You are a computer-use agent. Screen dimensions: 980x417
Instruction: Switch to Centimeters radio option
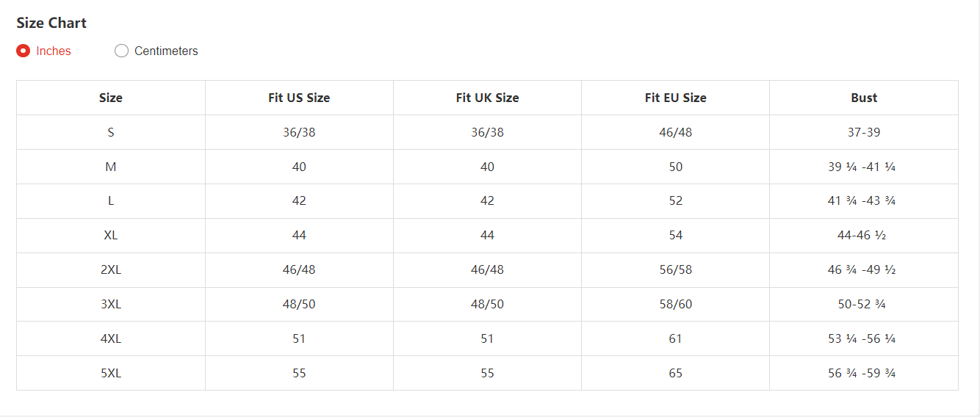click(x=121, y=51)
